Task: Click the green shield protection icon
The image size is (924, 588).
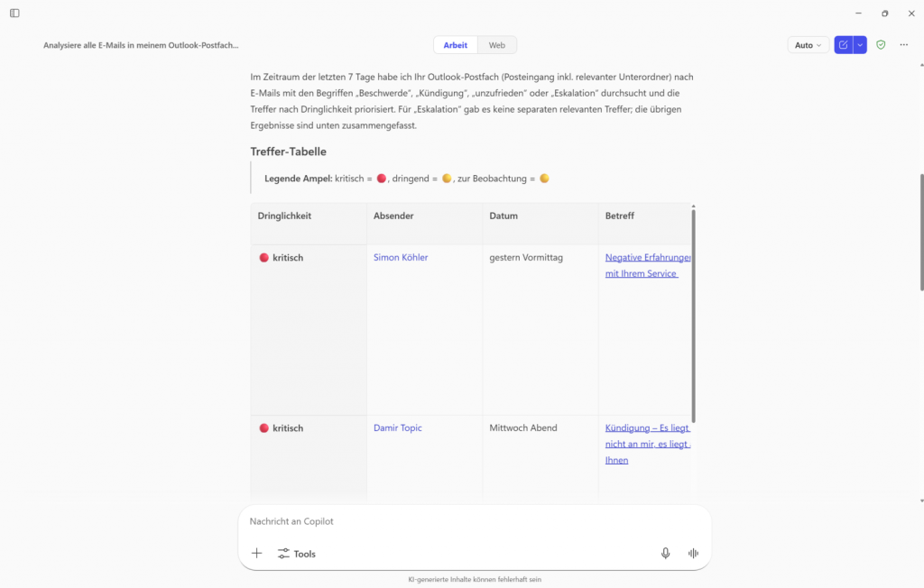Action: click(x=881, y=45)
